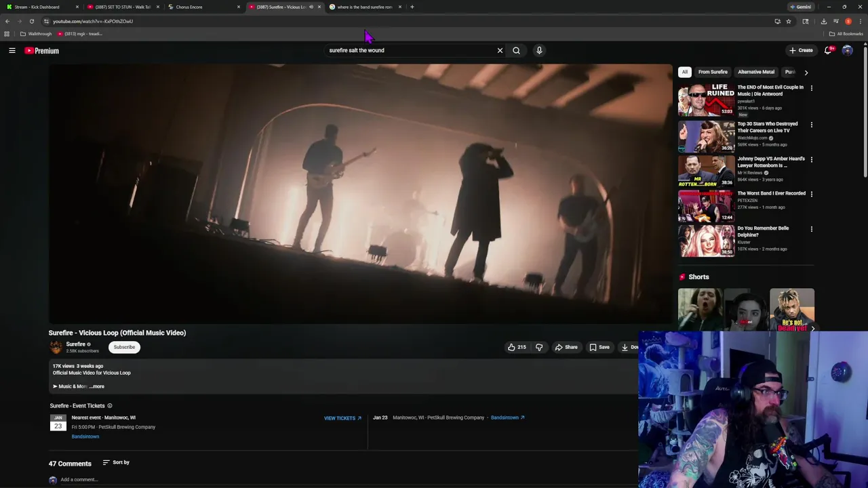
Task: Open Chrome three-dot menu
Action: click(861, 21)
